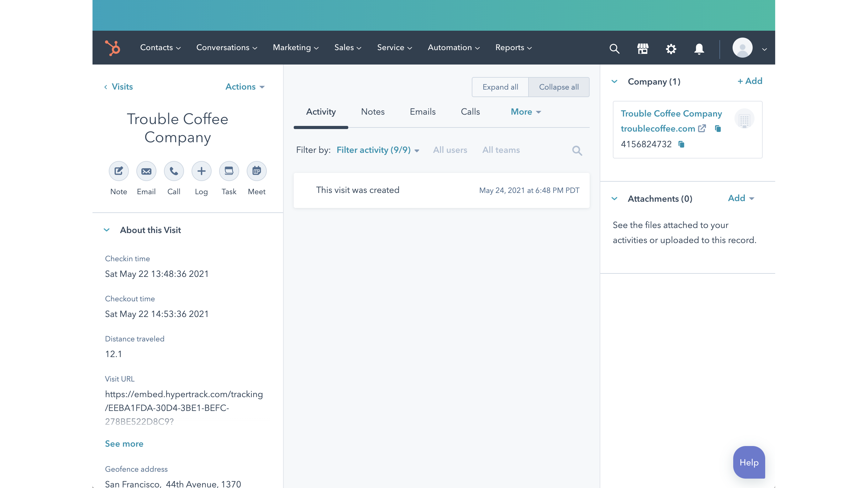Switch to the Emails tab

pyautogui.click(x=423, y=112)
